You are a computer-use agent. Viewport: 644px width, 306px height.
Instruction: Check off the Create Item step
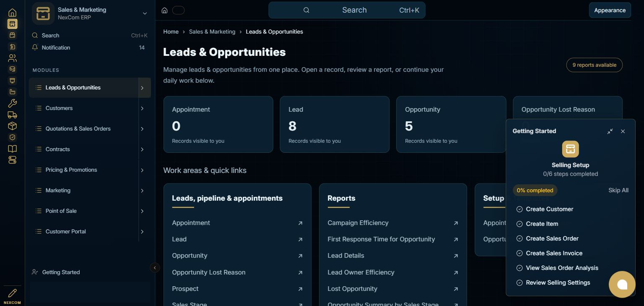click(519, 224)
